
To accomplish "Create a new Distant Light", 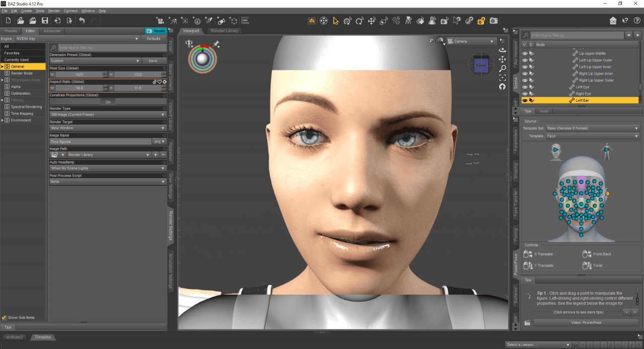I will click(x=173, y=21).
